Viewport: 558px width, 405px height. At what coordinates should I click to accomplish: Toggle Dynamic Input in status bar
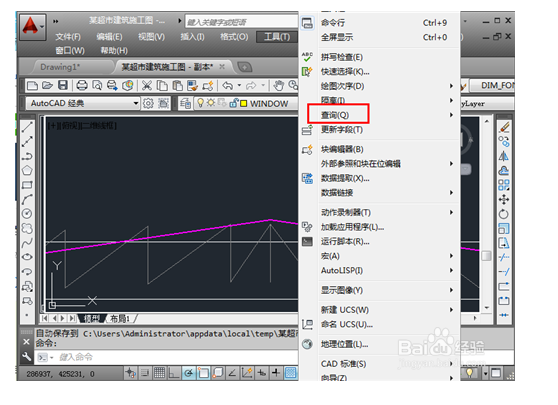point(262,373)
